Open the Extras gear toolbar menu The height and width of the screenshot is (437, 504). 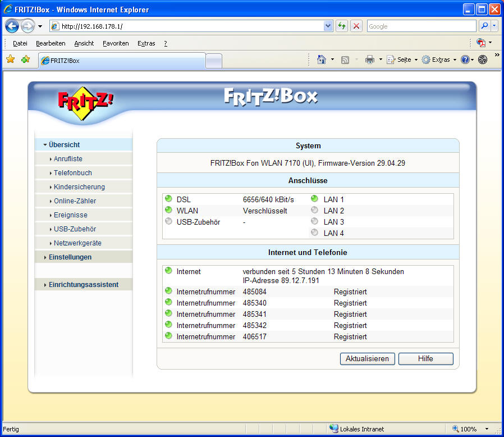[x=439, y=60]
